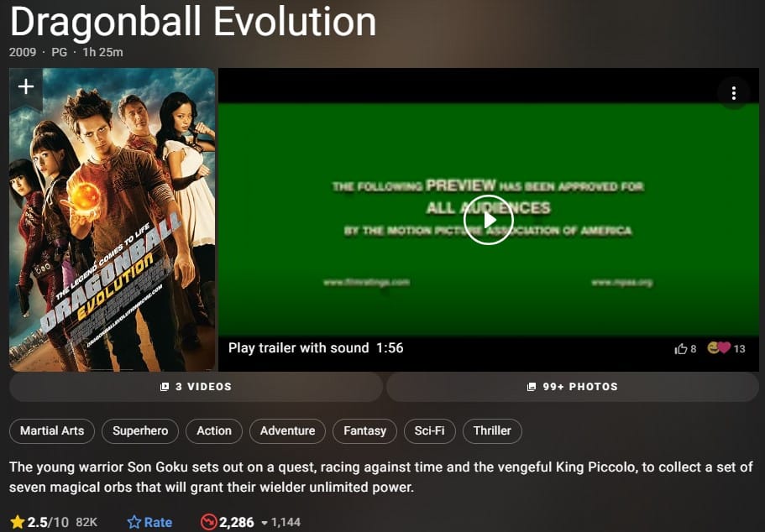The image size is (765, 532).
Task: Choose the Adventure genre tag
Action: tap(287, 431)
